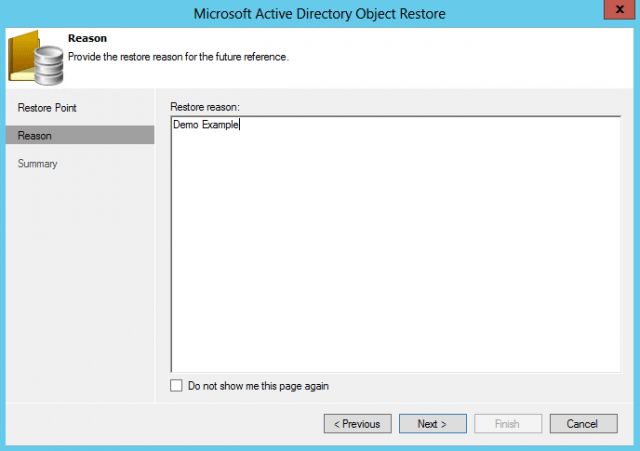Close the Active Directory Object Restore window
The height and width of the screenshot is (451, 640).
619,9
